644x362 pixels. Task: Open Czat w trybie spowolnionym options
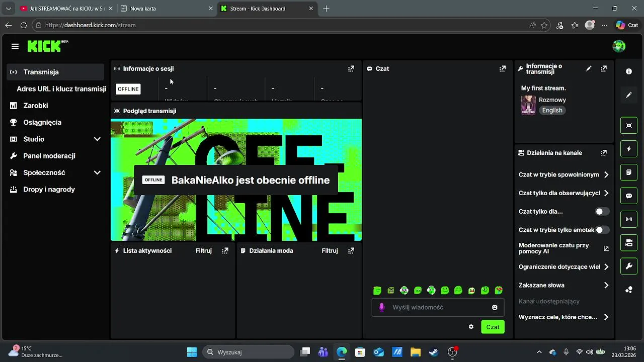coord(563,175)
